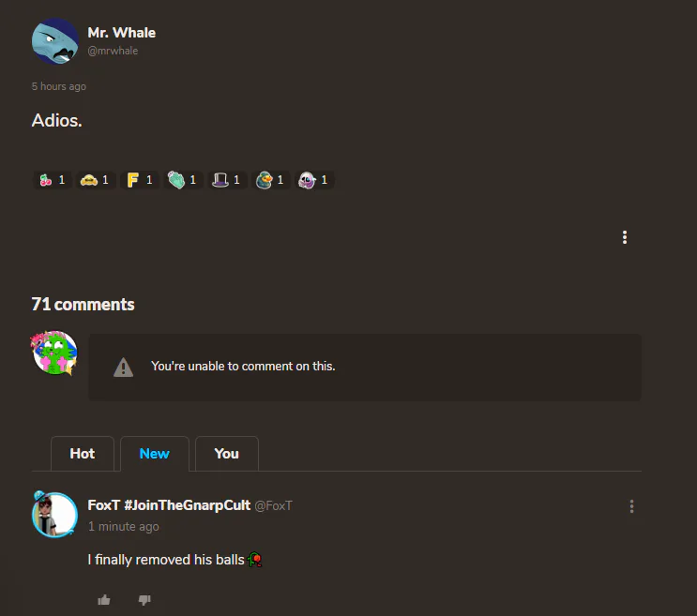Select the New comments tab

[154, 454]
